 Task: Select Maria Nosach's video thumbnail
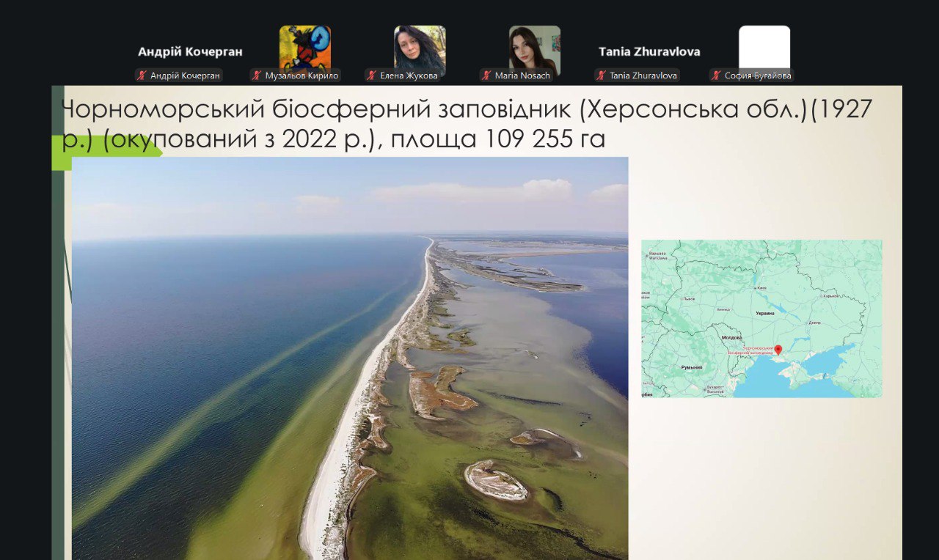(534, 47)
